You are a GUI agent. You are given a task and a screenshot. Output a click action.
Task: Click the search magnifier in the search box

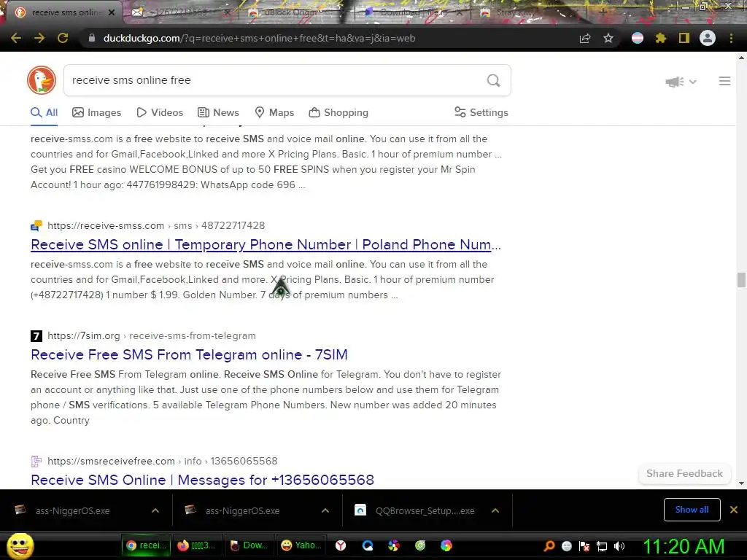tap(494, 80)
